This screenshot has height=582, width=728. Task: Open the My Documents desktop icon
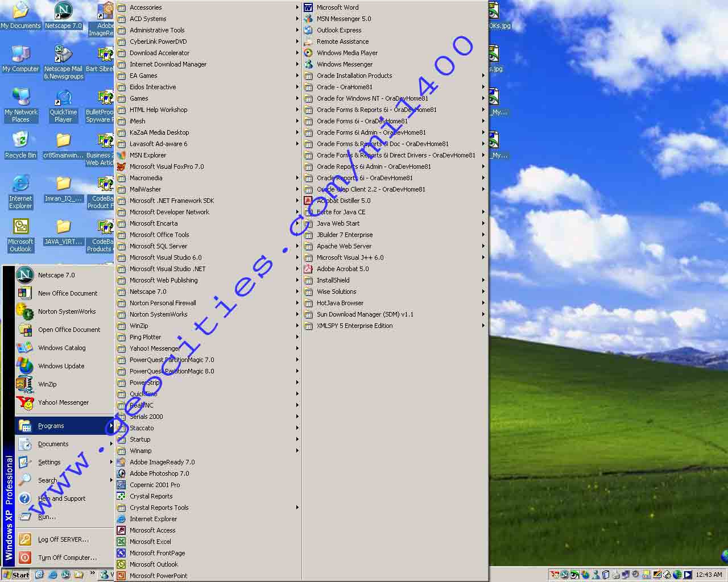[x=20, y=16]
